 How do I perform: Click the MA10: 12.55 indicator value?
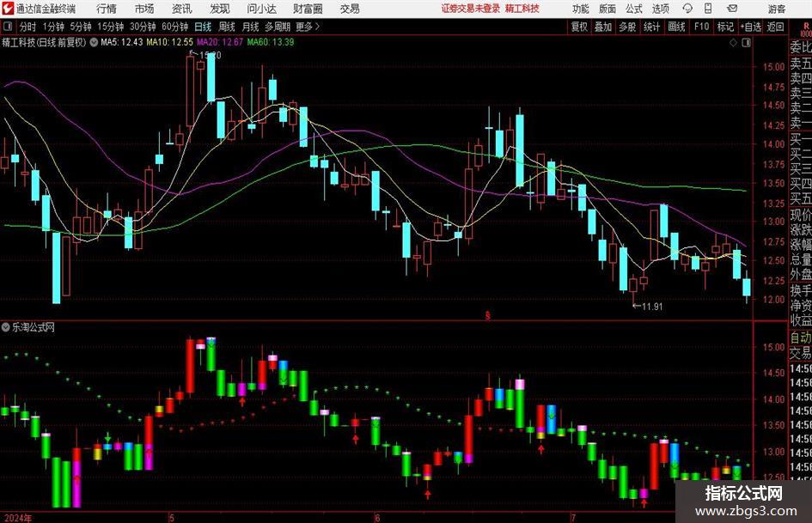[169, 42]
